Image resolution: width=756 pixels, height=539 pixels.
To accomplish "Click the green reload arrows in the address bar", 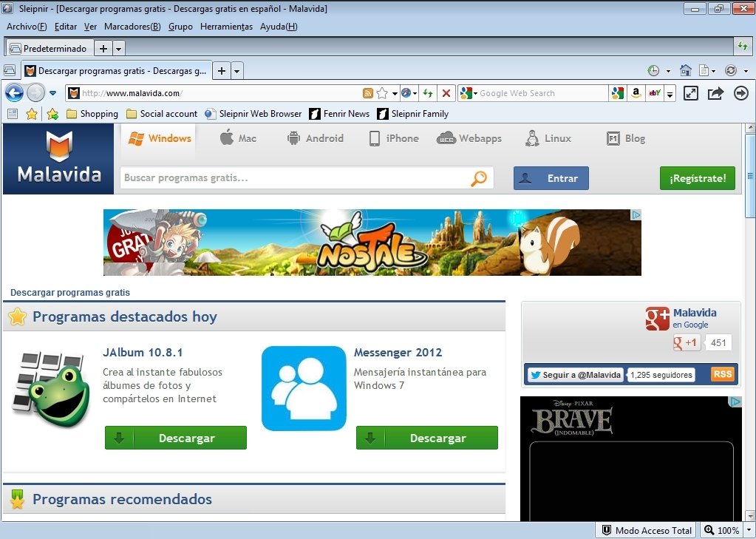I will [428, 93].
